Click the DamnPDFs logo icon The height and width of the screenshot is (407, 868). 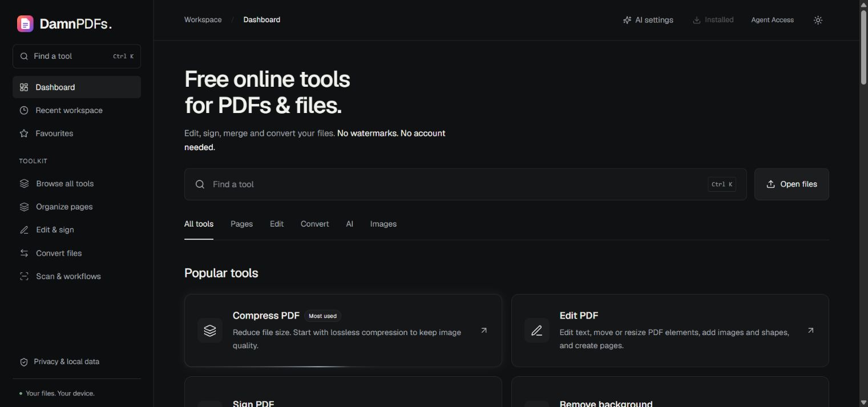[x=25, y=23]
